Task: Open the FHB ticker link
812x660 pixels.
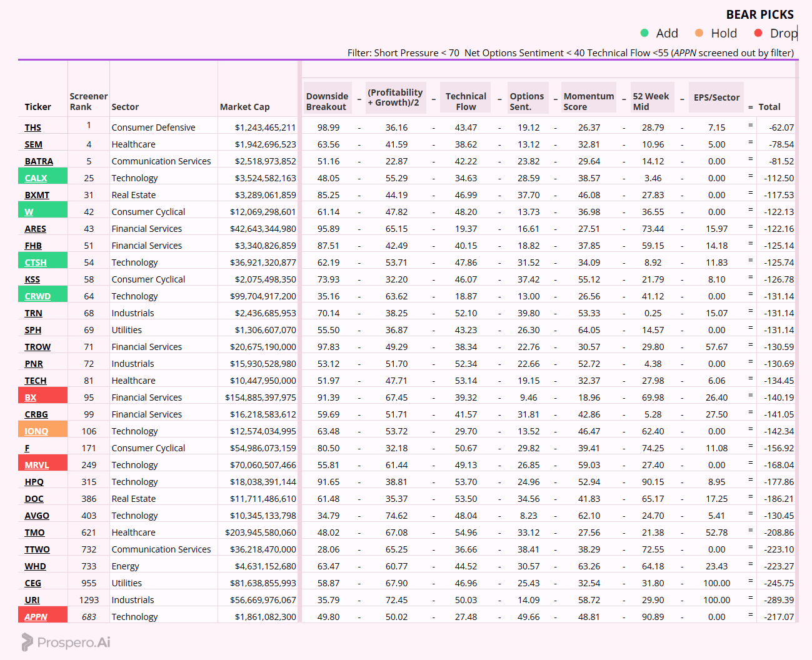Action: [33, 246]
